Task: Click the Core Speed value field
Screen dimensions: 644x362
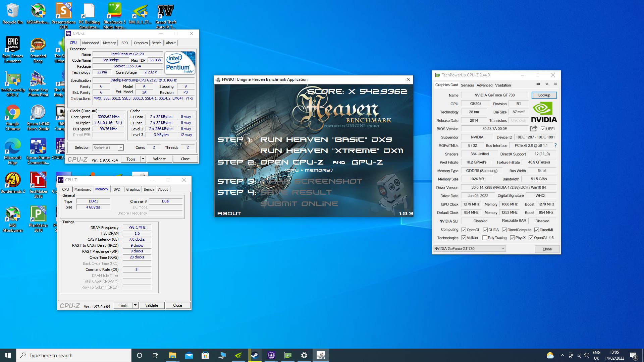Action: click(x=108, y=117)
